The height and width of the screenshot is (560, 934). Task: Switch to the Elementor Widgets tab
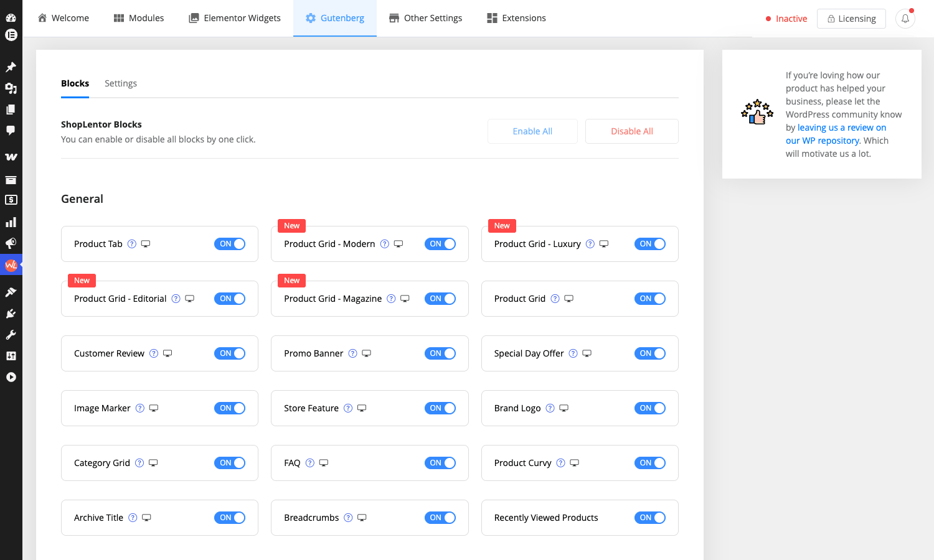point(235,18)
